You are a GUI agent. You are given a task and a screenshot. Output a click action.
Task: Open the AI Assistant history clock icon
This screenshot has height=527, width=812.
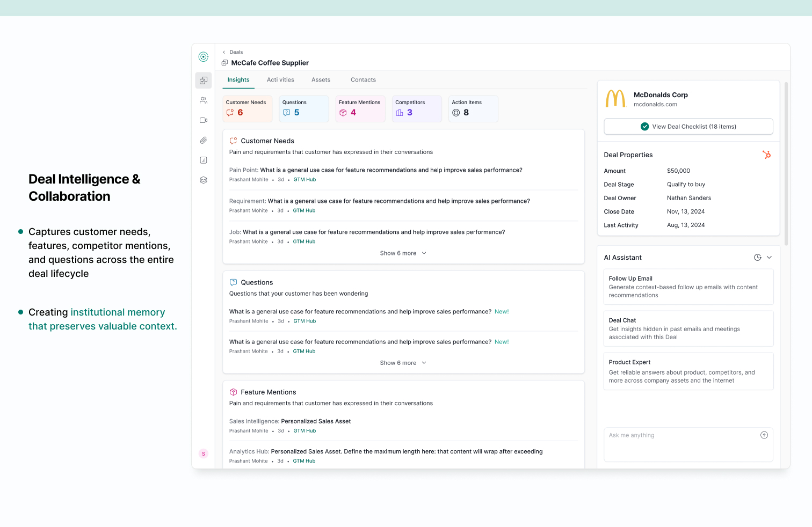pos(757,258)
